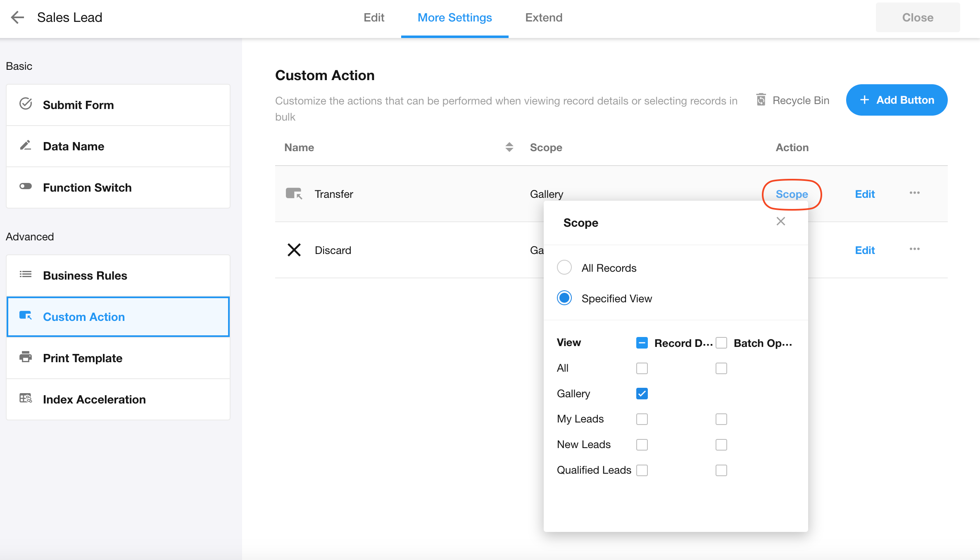
Task: Click the Print Template printer icon
Action: tap(26, 357)
